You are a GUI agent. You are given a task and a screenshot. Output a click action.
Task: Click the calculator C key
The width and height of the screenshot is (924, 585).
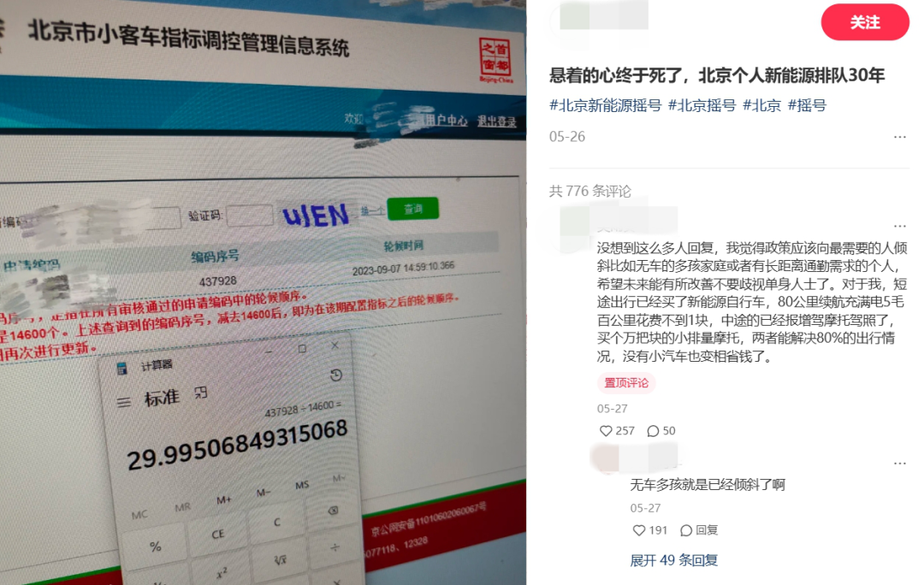click(x=277, y=522)
